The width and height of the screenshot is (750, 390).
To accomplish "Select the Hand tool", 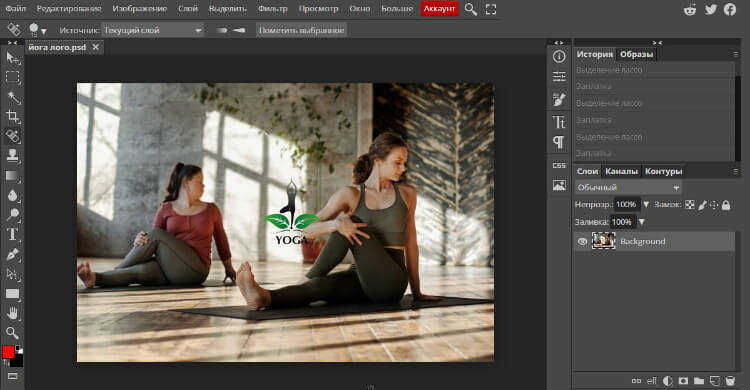I will point(12,313).
